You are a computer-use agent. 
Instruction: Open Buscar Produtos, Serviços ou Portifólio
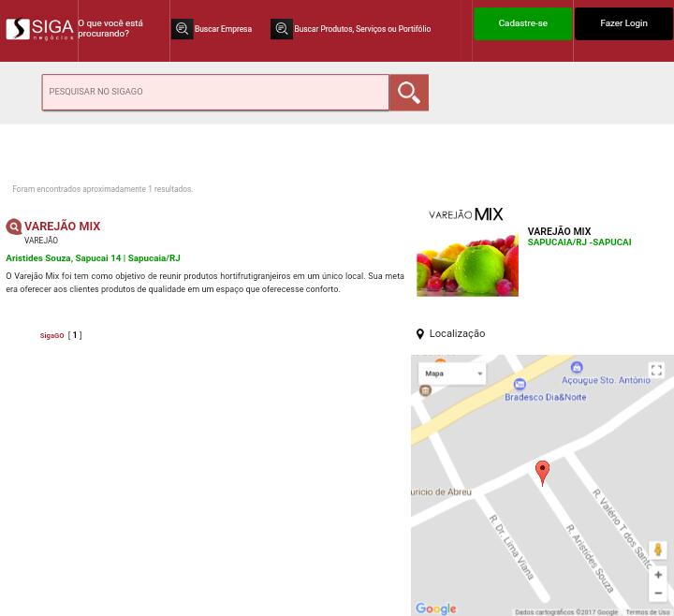pyautogui.click(x=362, y=29)
